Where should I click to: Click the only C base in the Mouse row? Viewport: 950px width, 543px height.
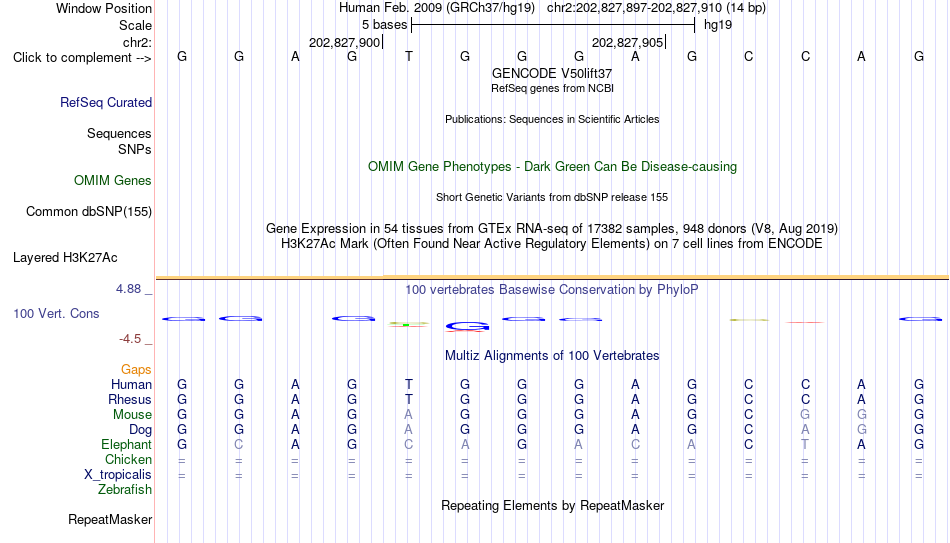click(749, 415)
